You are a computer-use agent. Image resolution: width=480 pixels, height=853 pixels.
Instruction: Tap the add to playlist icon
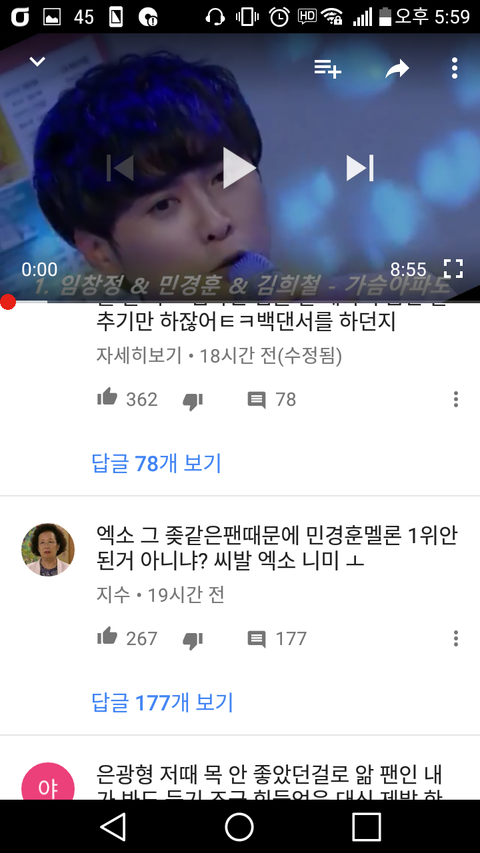point(327,69)
